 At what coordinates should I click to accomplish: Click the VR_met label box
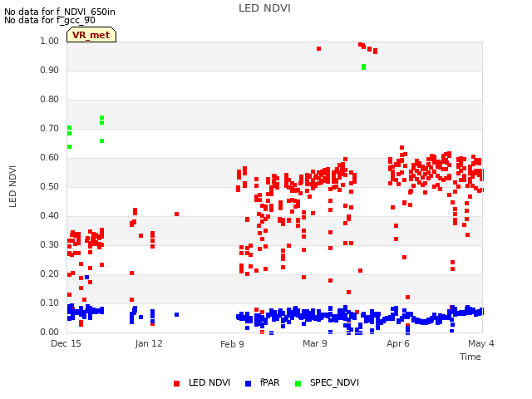(x=91, y=35)
